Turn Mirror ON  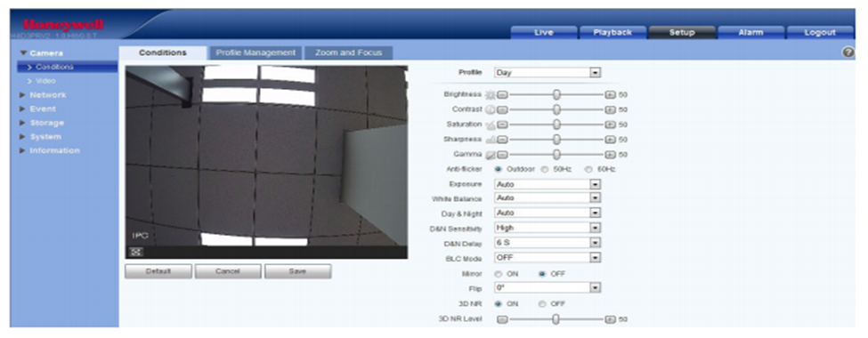pos(499,274)
